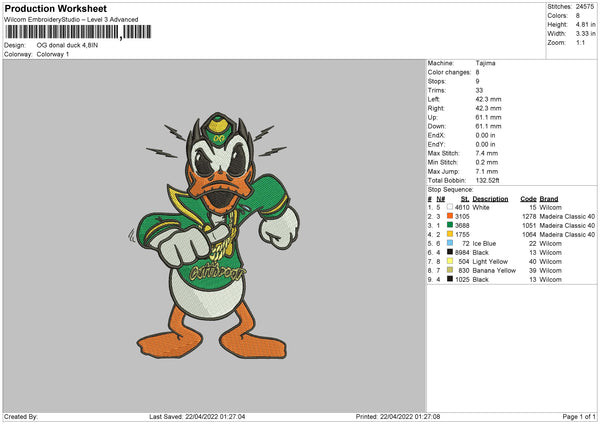This screenshot has width=600, height=424.
Task: Click the 'Ice Blue' description text
Action: point(484,244)
